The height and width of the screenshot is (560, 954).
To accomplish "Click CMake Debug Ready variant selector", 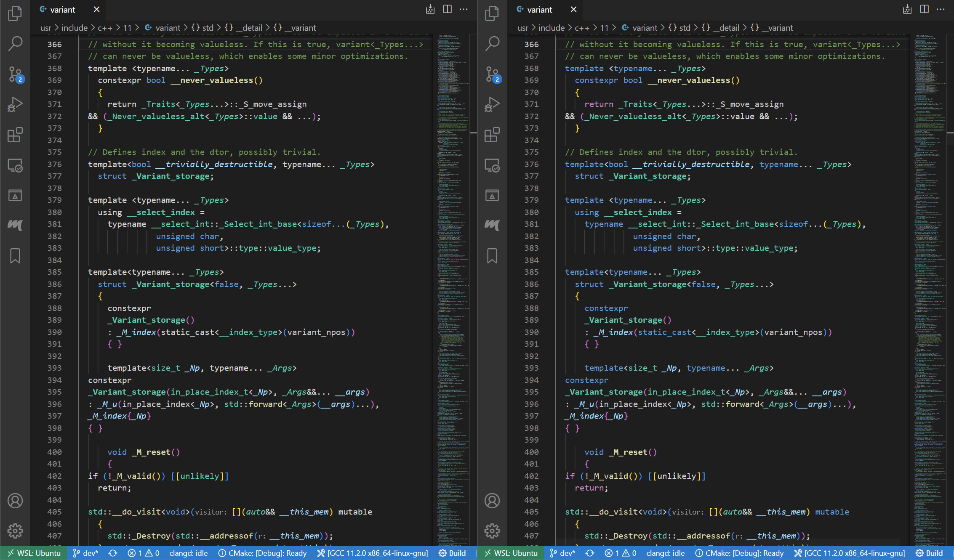I will 262,553.
